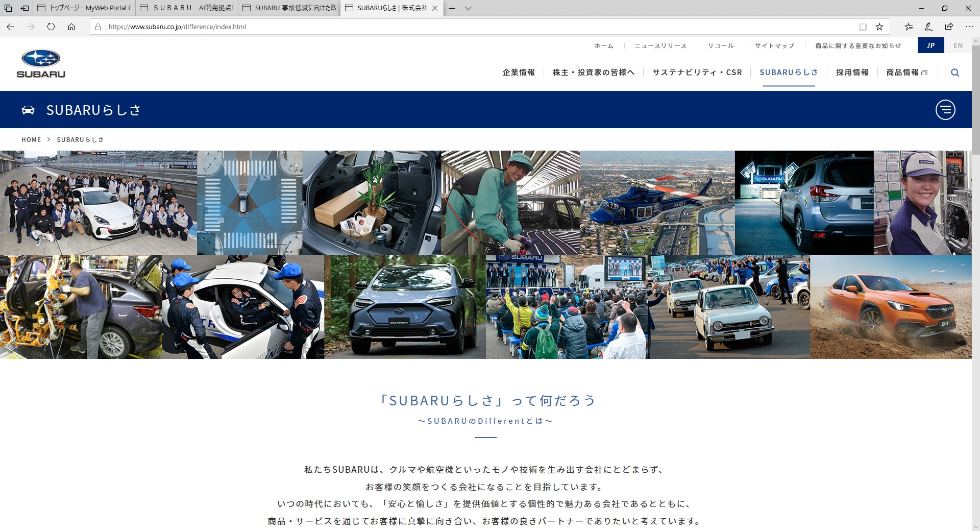980x531 pixels.
Task: Switch to SUBARU AI開発拠点 tab
Action: (x=187, y=8)
